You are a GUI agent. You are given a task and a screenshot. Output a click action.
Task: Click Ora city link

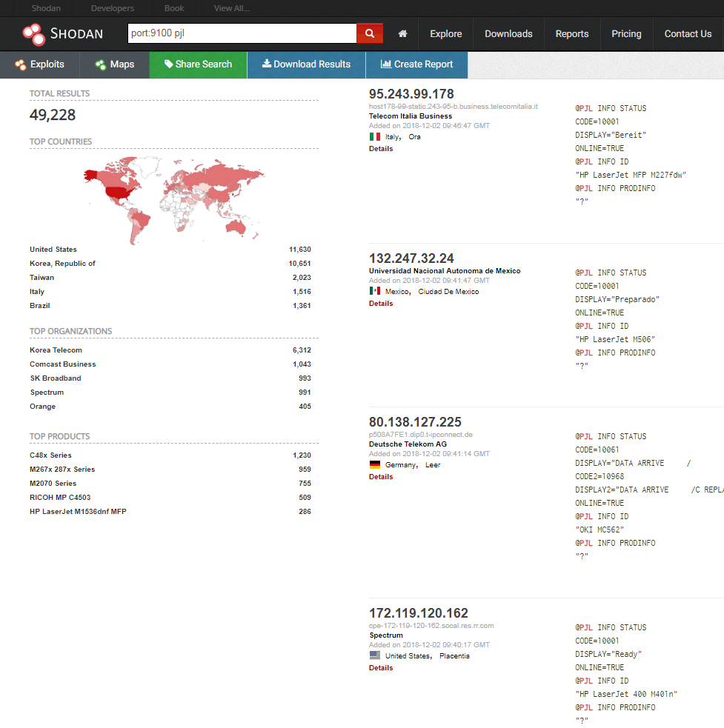point(414,137)
